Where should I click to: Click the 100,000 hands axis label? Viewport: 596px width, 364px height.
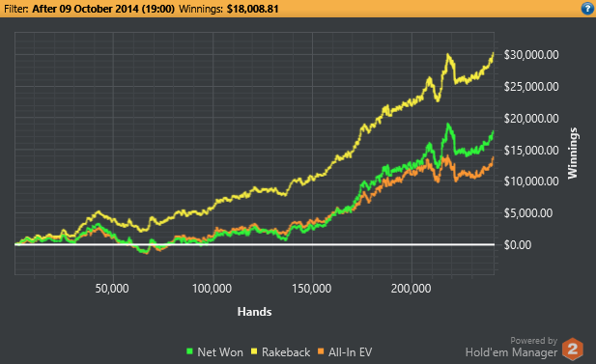click(212, 289)
